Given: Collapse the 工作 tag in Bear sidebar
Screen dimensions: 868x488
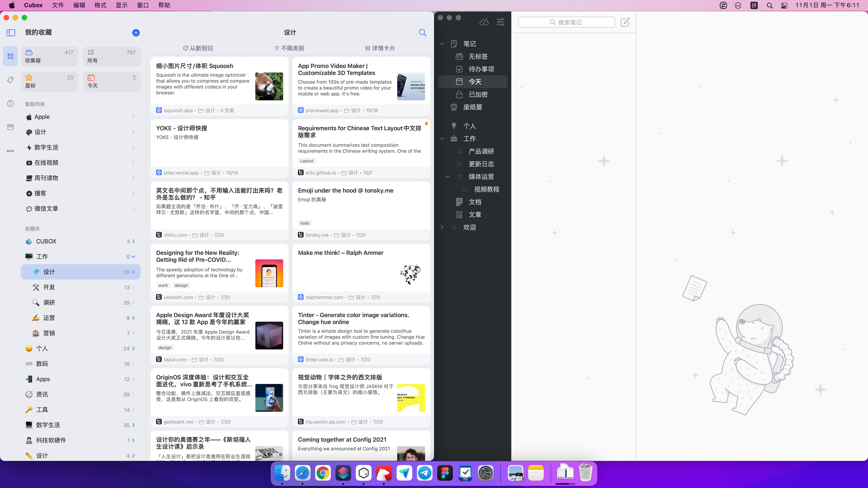Looking at the screenshot, I should [442, 139].
